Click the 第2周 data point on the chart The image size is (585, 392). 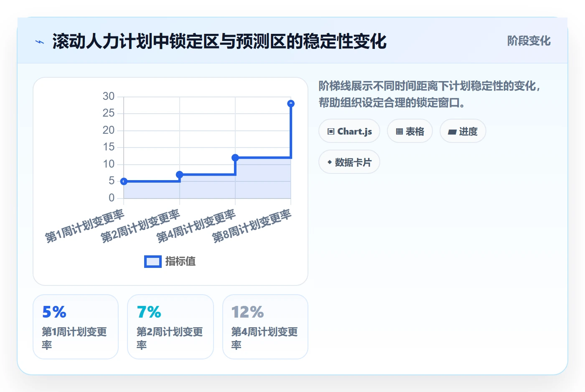click(x=180, y=175)
